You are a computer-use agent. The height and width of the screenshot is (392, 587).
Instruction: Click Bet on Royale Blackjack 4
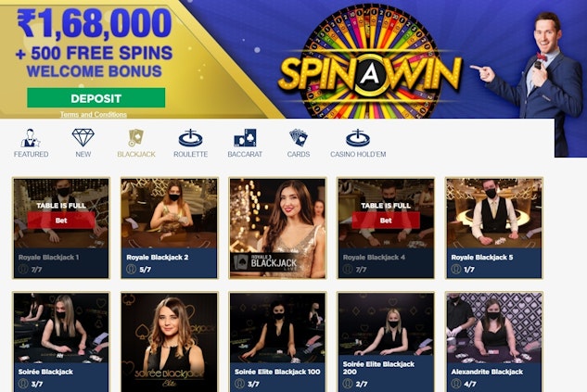click(x=386, y=221)
